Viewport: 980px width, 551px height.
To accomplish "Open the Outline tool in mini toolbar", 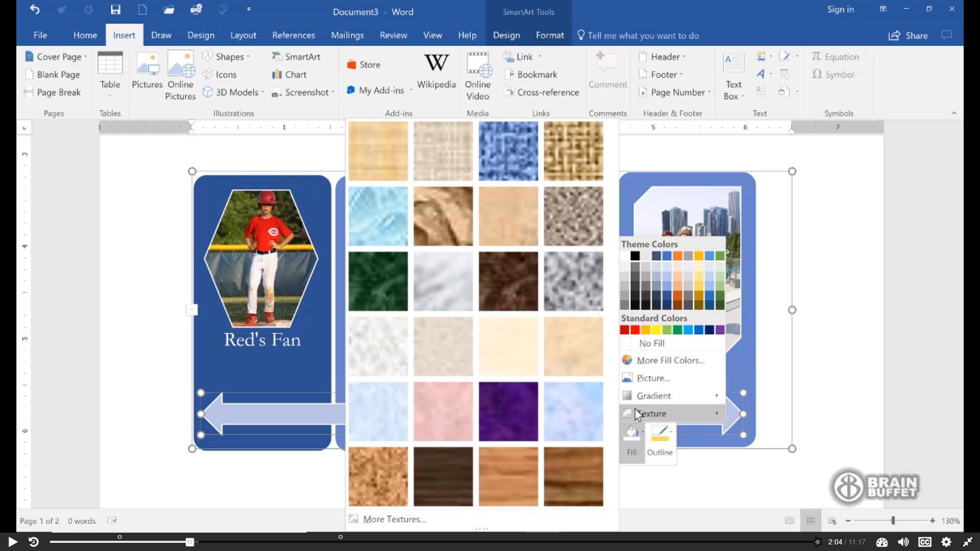I will [x=659, y=441].
